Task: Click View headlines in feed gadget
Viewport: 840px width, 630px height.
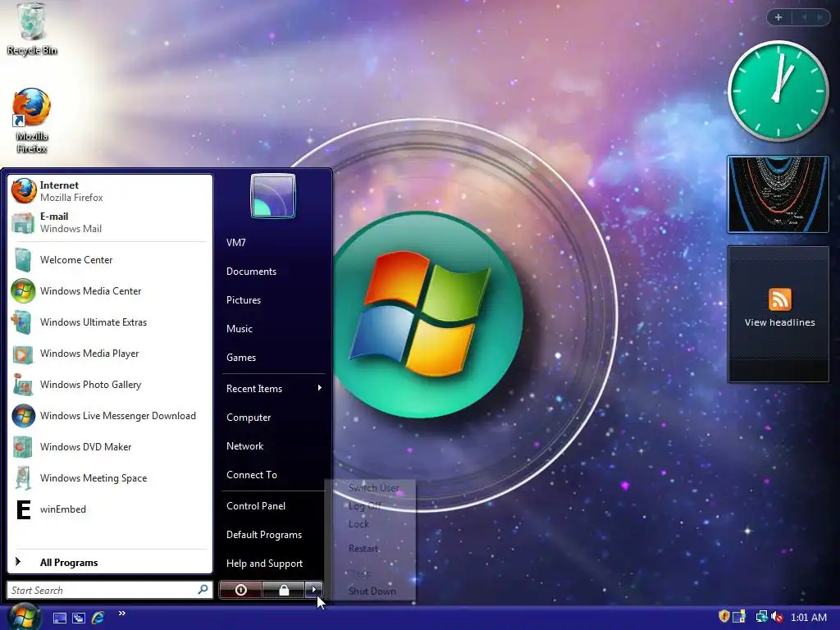Action: coord(779,322)
